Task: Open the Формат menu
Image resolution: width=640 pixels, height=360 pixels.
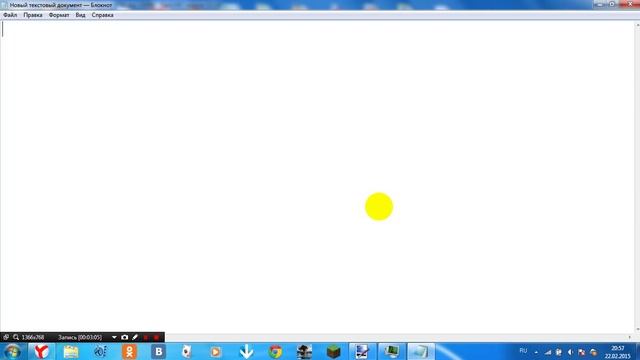Action: tap(59, 15)
